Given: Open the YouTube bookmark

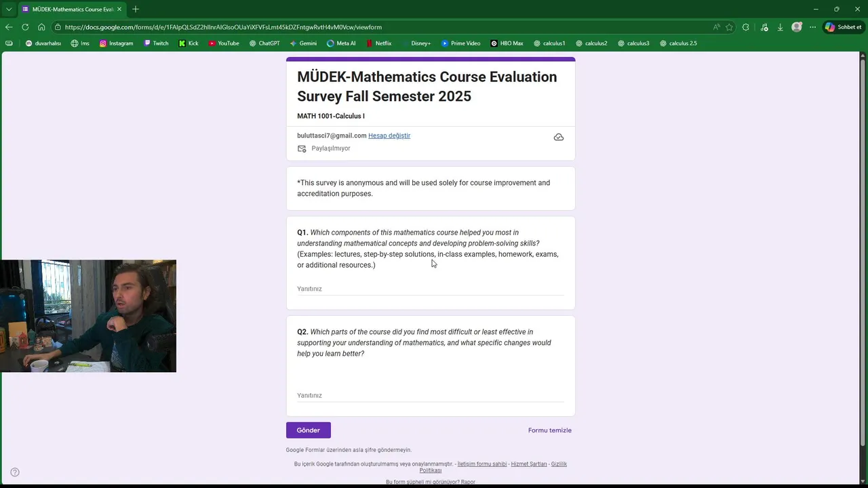Looking at the screenshot, I should [224, 43].
